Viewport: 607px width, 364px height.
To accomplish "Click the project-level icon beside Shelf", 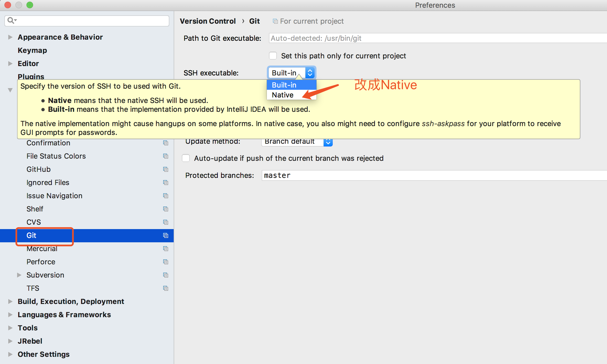I will click(x=166, y=209).
